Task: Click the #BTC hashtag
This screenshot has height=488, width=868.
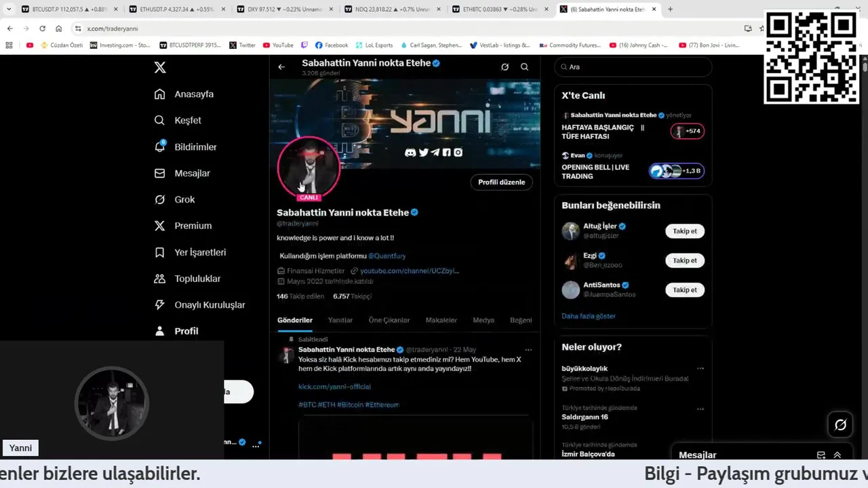Action: (307, 405)
